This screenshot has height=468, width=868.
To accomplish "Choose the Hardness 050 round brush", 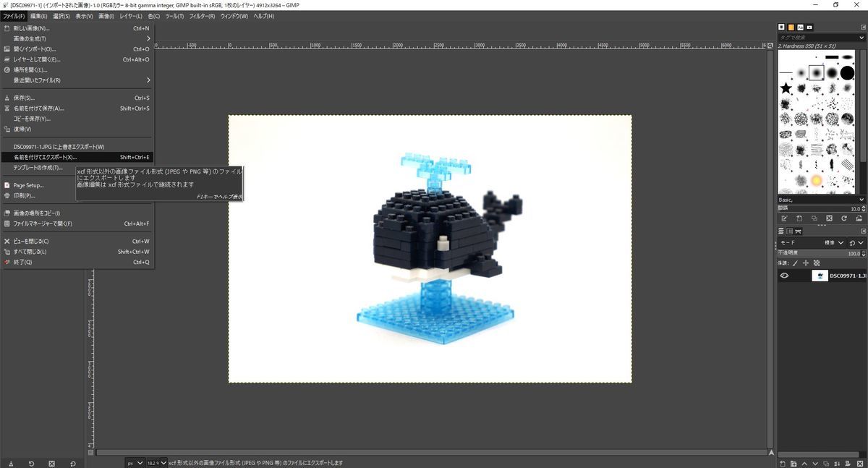I will point(817,72).
